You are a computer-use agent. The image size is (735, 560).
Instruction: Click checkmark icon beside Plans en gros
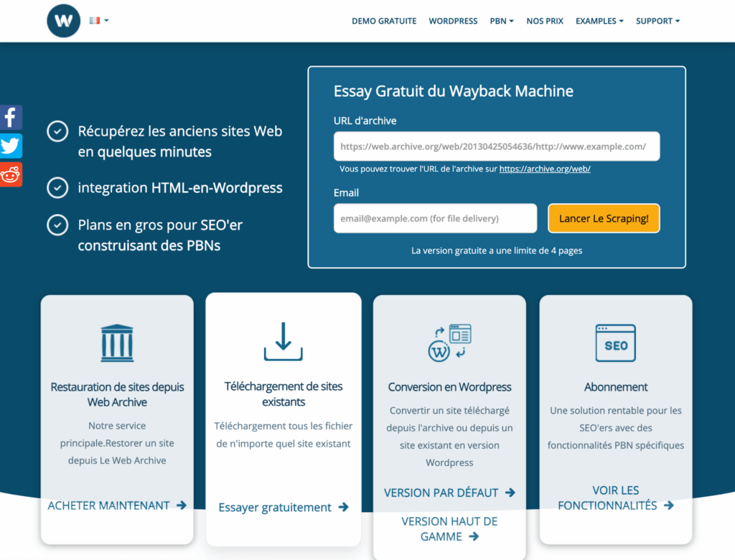coord(57,225)
